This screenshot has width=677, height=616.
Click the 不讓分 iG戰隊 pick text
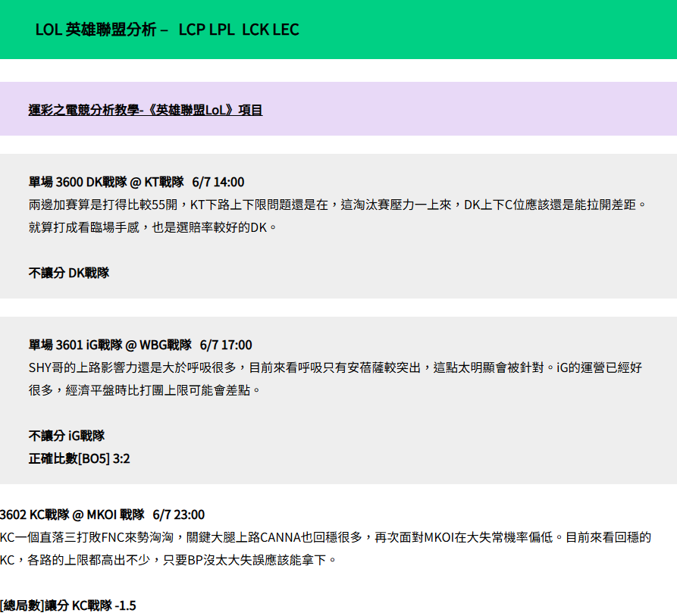pos(67,436)
